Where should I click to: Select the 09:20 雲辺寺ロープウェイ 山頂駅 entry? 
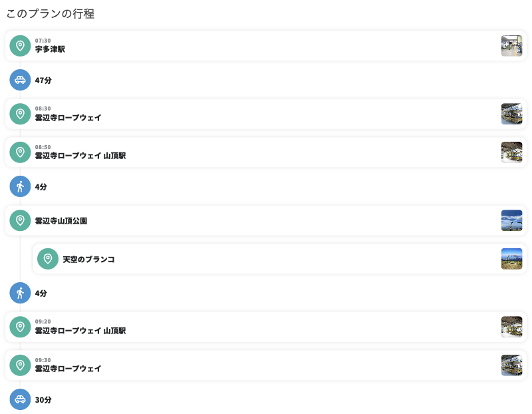pos(266,327)
